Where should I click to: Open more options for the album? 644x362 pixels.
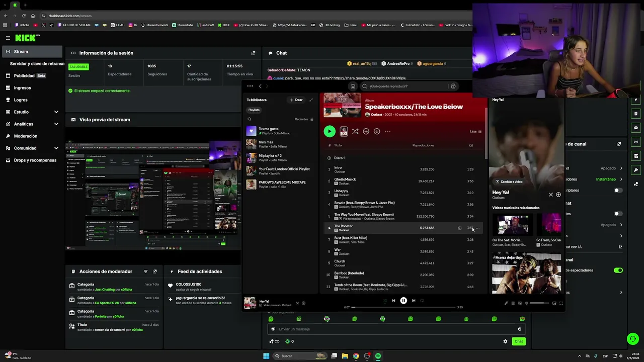click(388, 131)
